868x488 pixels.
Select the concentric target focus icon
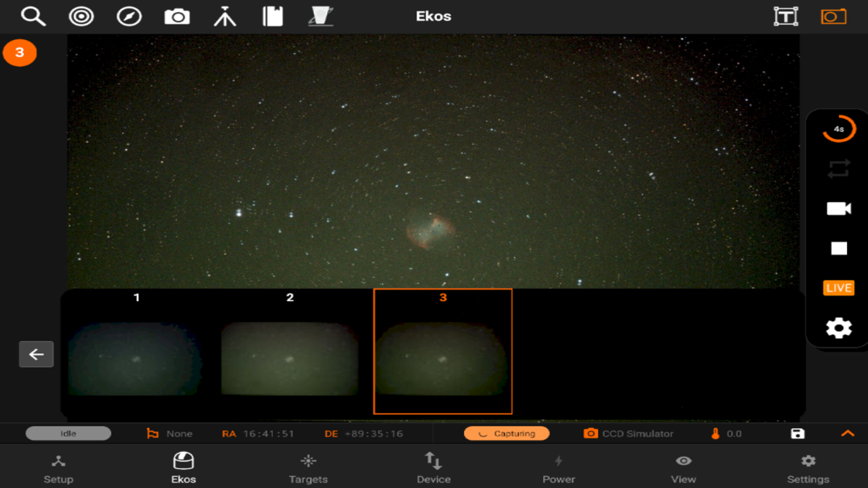tap(81, 16)
